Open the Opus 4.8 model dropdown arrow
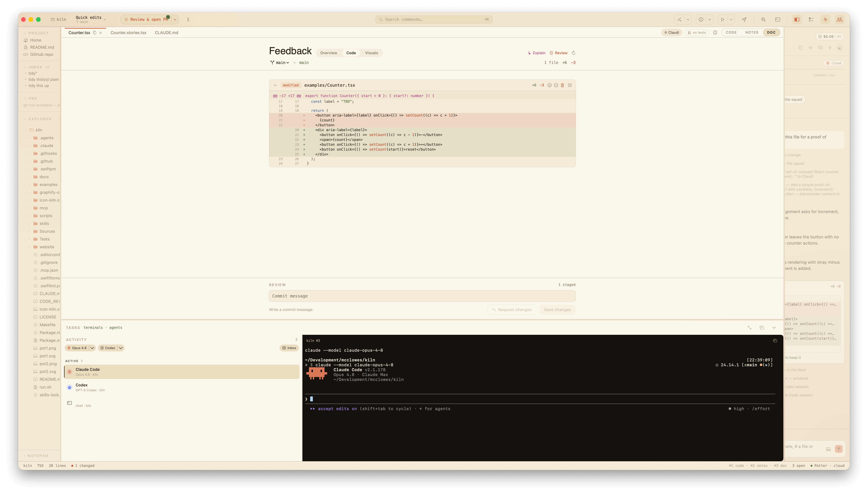 point(92,348)
